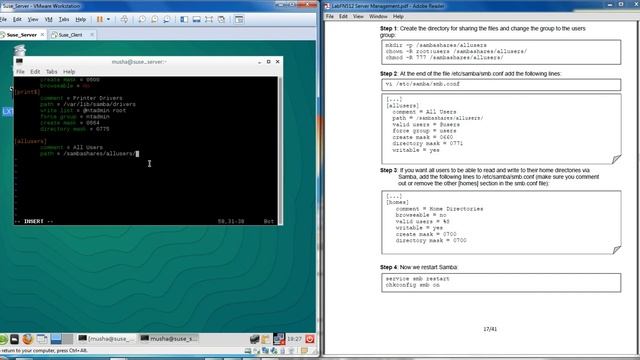The height and width of the screenshot is (360, 640).
Task: Open the Adobe Reader Window menu
Action: tap(378, 16)
